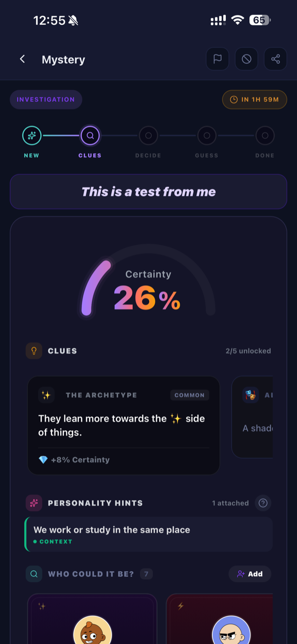Tap the block circle icon
Image resolution: width=297 pixels, height=644 pixels.
[x=247, y=59]
